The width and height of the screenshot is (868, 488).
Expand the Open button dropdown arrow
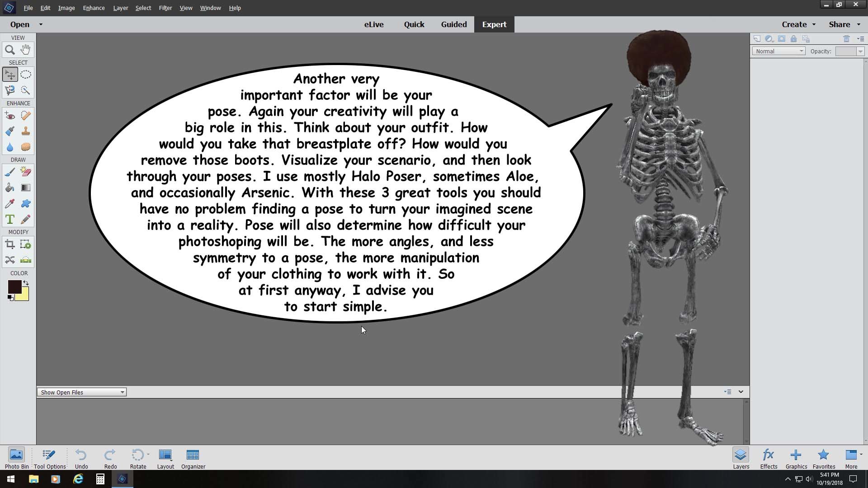[41, 24]
